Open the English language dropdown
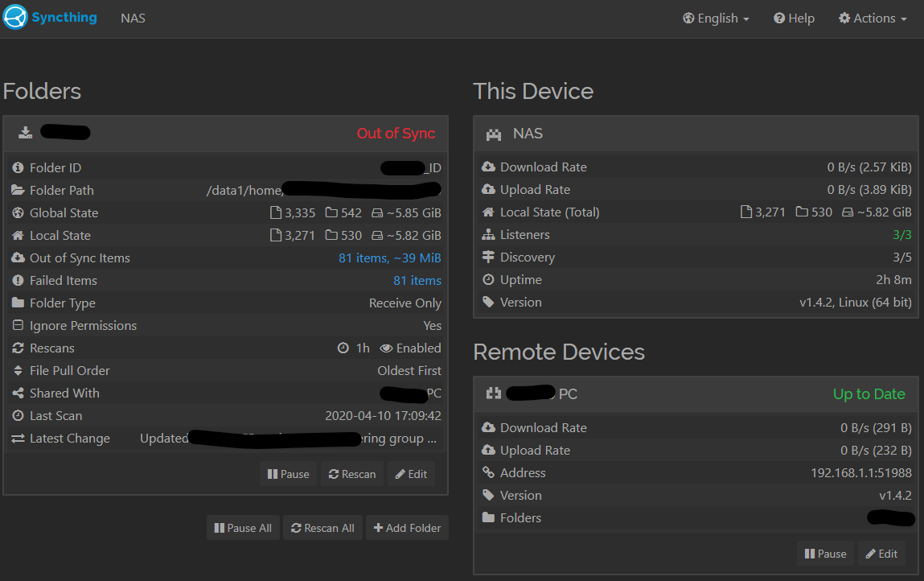The image size is (924, 581). coord(716,19)
